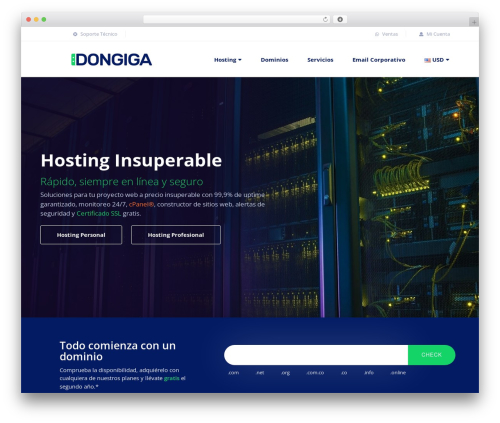This screenshot has height=423, width=500.
Task: Click the domain search input field
Action: [316, 355]
